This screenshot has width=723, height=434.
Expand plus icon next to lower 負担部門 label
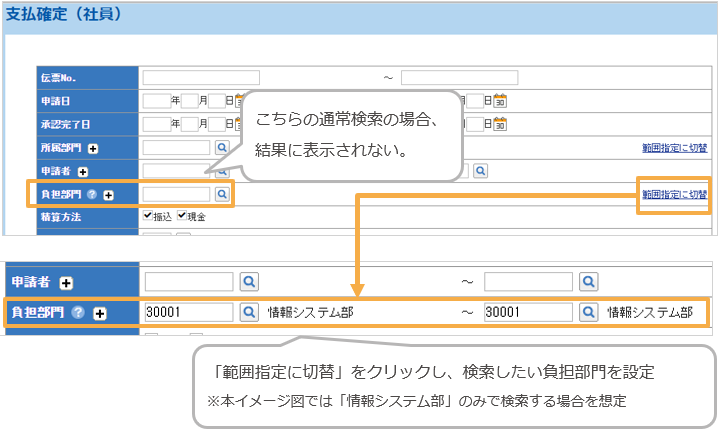coord(99,313)
